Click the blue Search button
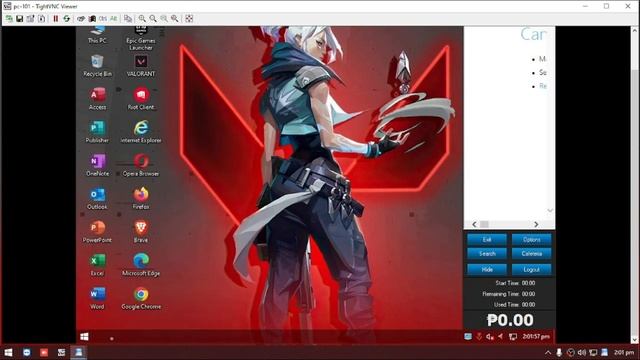This screenshot has height=360, width=640. tap(487, 253)
